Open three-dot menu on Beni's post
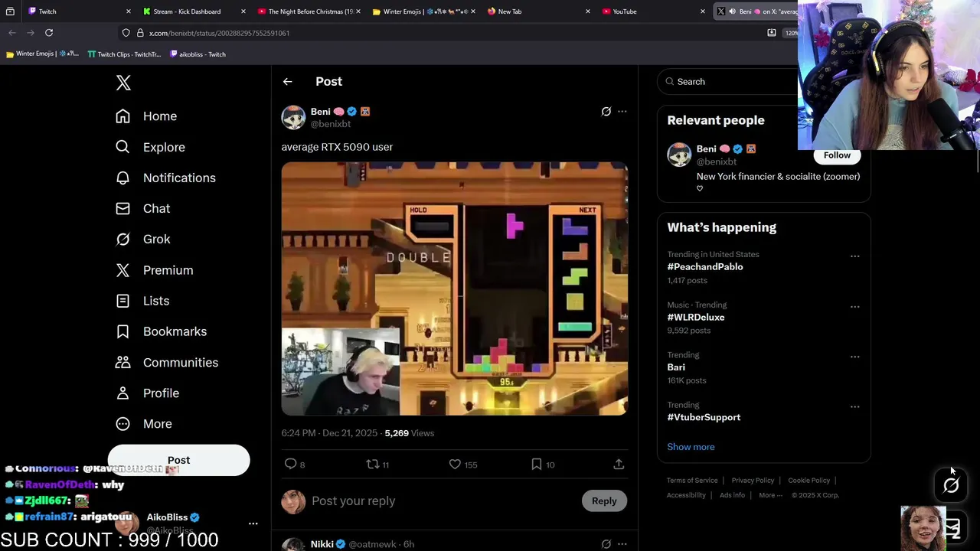Viewport: 980px width, 551px height. [622, 112]
